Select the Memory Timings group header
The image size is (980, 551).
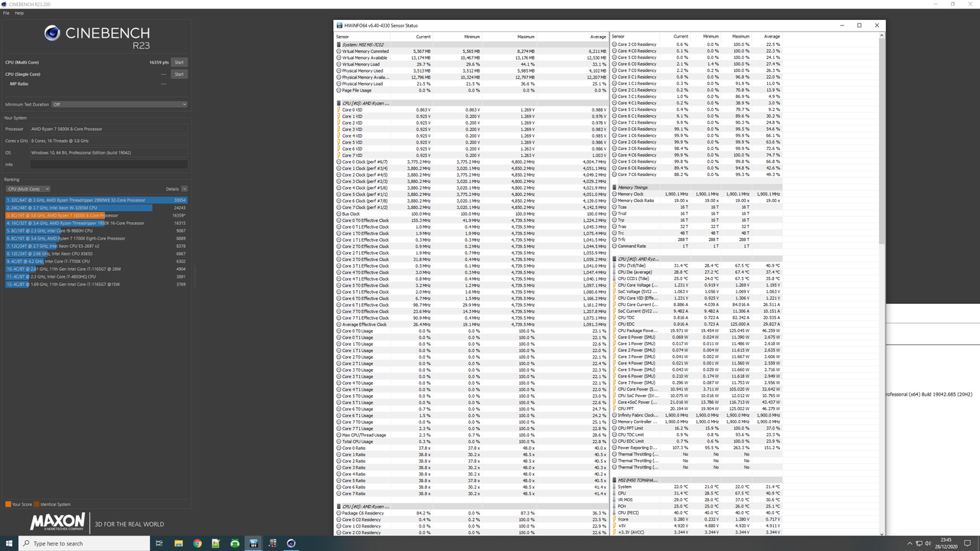point(697,187)
